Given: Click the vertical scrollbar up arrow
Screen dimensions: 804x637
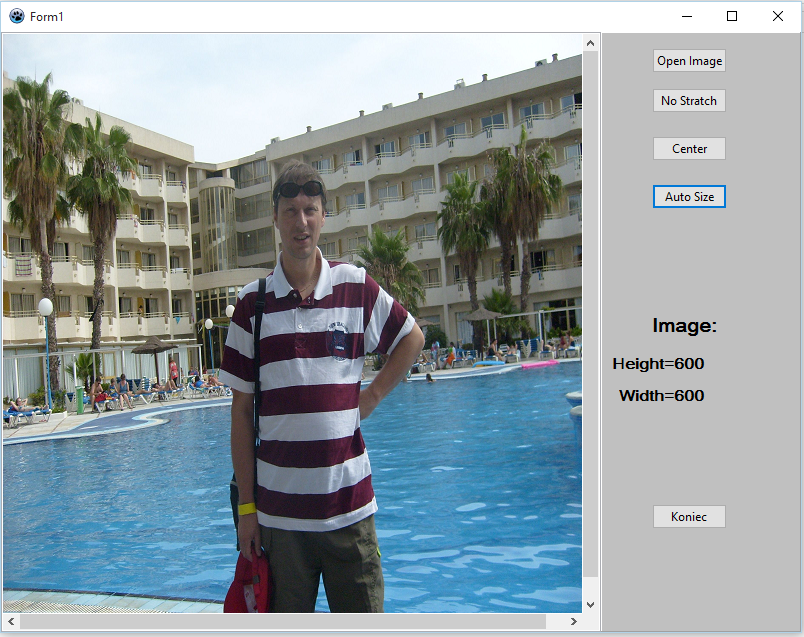Looking at the screenshot, I should pos(590,43).
